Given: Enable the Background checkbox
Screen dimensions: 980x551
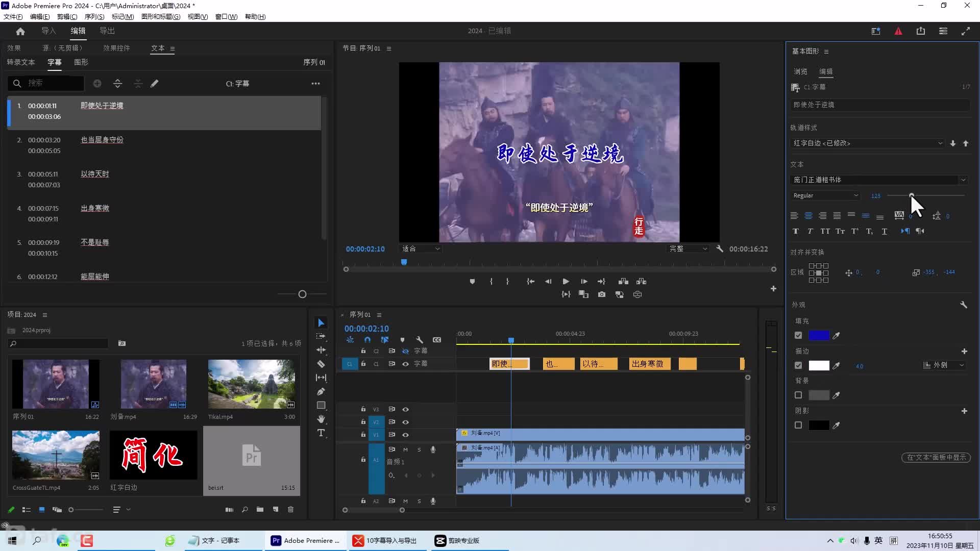Looking at the screenshot, I should coord(798,395).
